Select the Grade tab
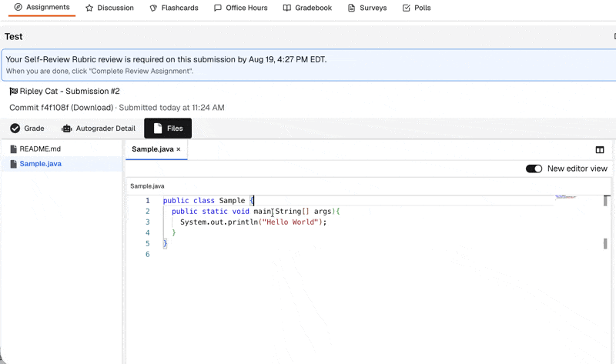The height and width of the screenshot is (364, 616). 27,129
